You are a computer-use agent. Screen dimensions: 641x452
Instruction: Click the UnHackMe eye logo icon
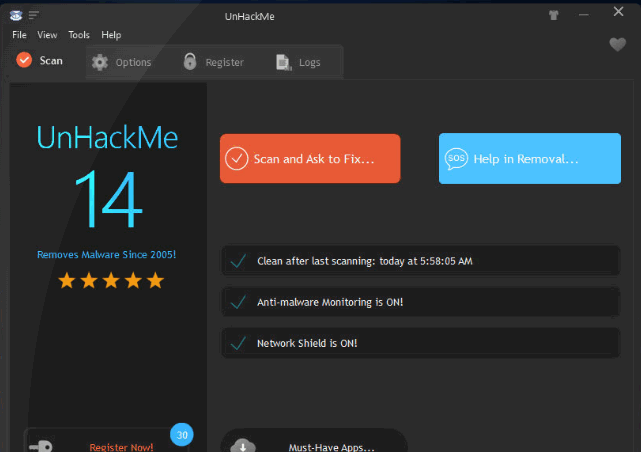tap(16, 16)
